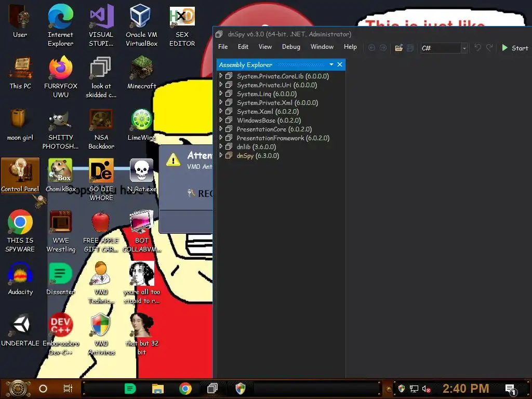
Task: Click the dnSpy navigate forward arrow
Action: point(383,48)
